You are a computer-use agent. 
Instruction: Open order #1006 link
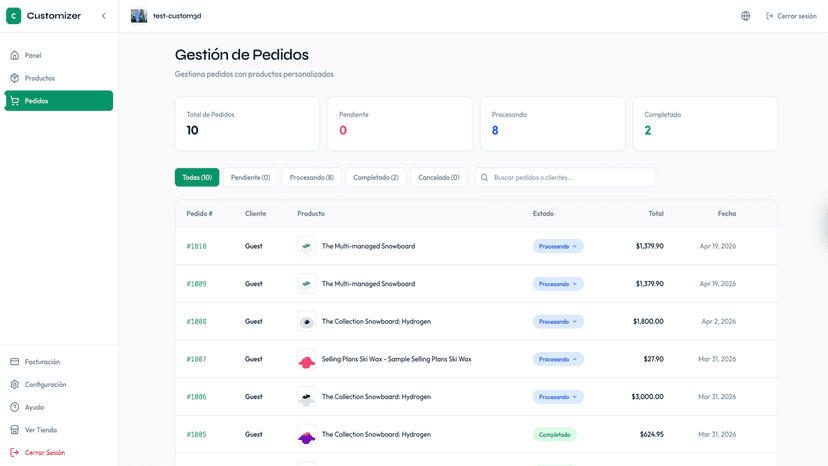196,397
